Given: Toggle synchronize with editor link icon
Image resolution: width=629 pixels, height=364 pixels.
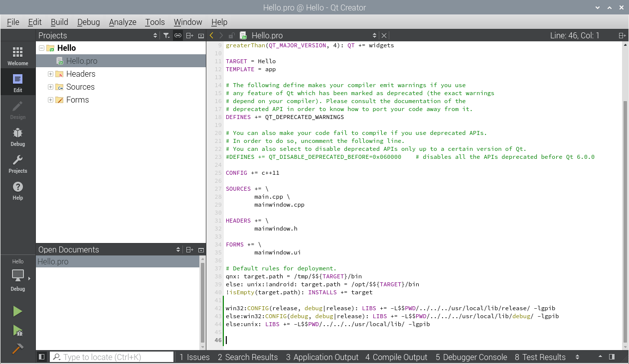Looking at the screenshot, I should pyautogui.click(x=178, y=35).
